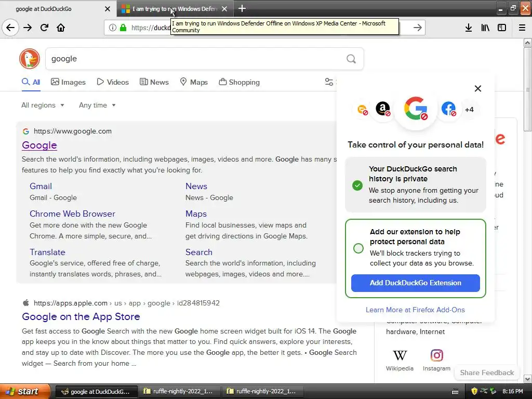
Task: Switch to first ruffle-nightly taskbar window
Action: [179, 392]
